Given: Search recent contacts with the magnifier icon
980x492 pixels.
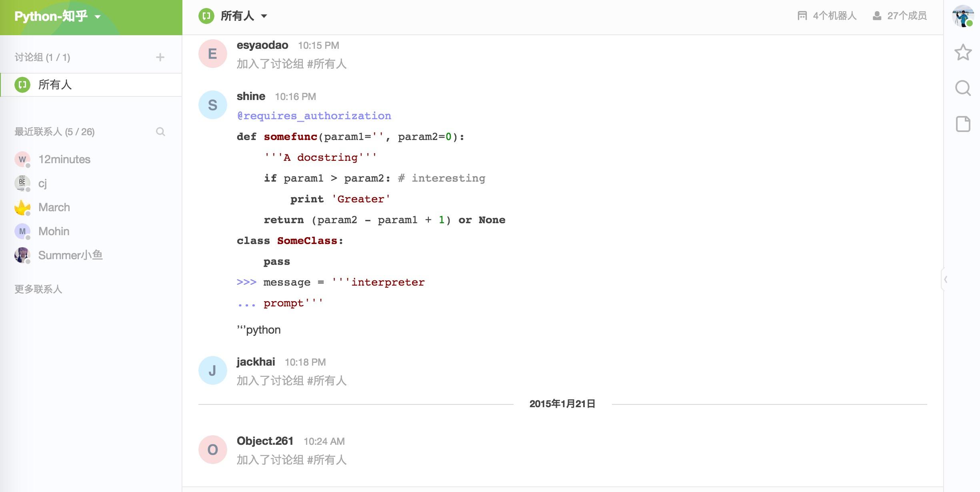Looking at the screenshot, I should pyautogui.click(x=160, y=132).
